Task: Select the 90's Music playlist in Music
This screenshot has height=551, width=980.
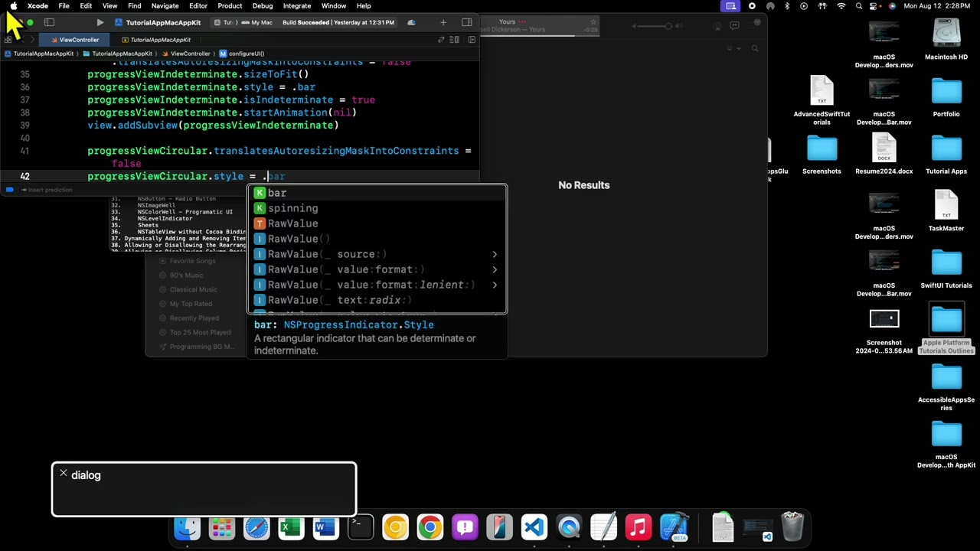Action: [186, 275]
